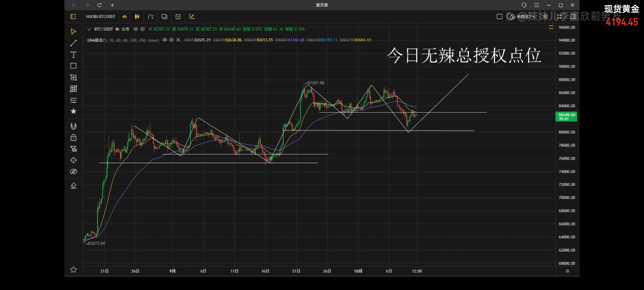Select the rectangle shape tool

(x=73, y=66)
